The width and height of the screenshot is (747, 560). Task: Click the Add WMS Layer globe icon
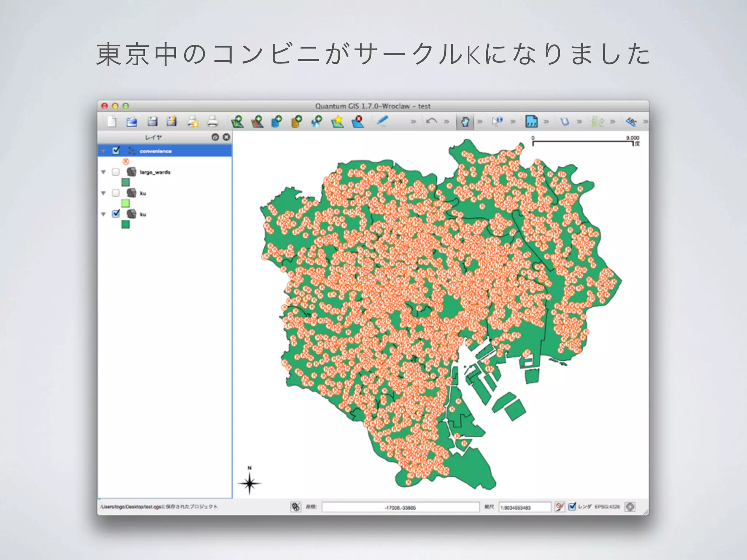316,121
